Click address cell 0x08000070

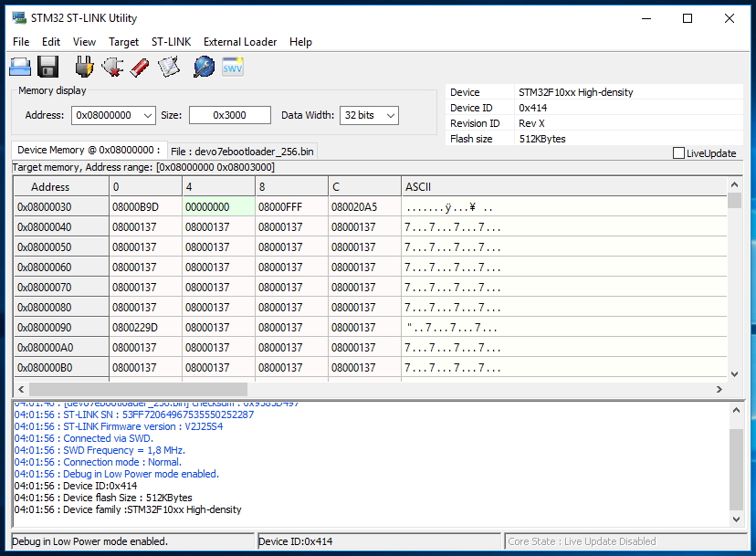point(61,288)
